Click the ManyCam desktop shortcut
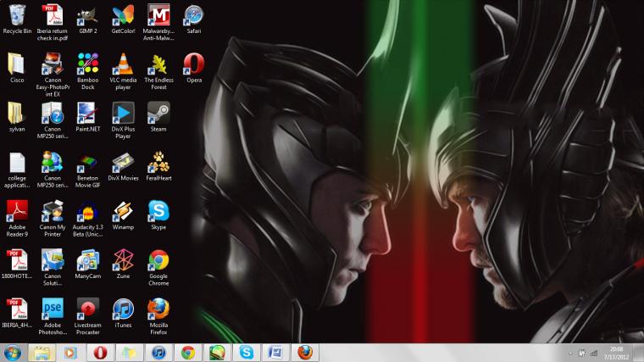 coord(88,265)
